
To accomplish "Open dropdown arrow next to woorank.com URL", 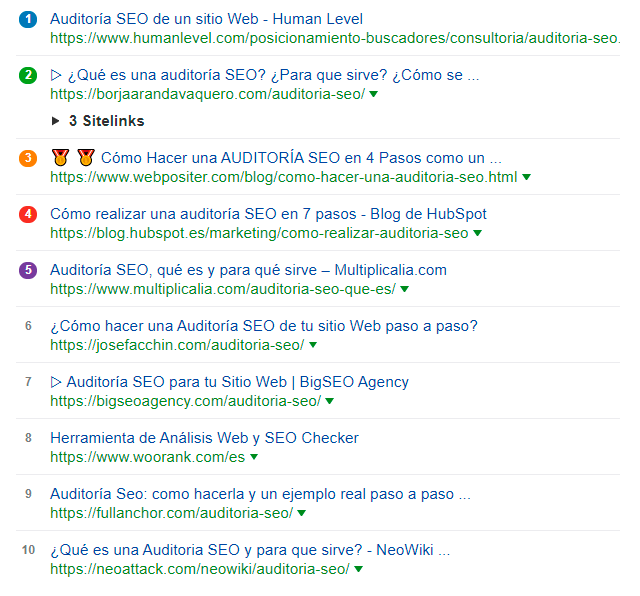I will pyautogui.click(x=254, y=457).
